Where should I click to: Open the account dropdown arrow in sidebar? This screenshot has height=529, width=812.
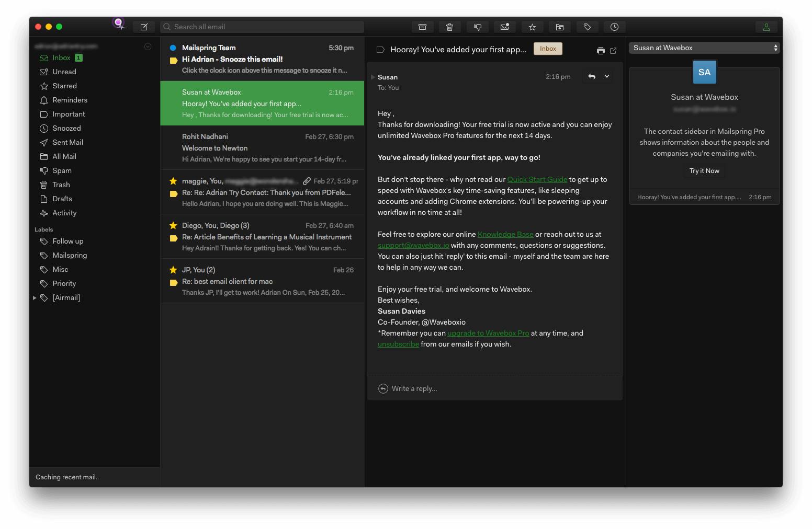click(148, 47)
